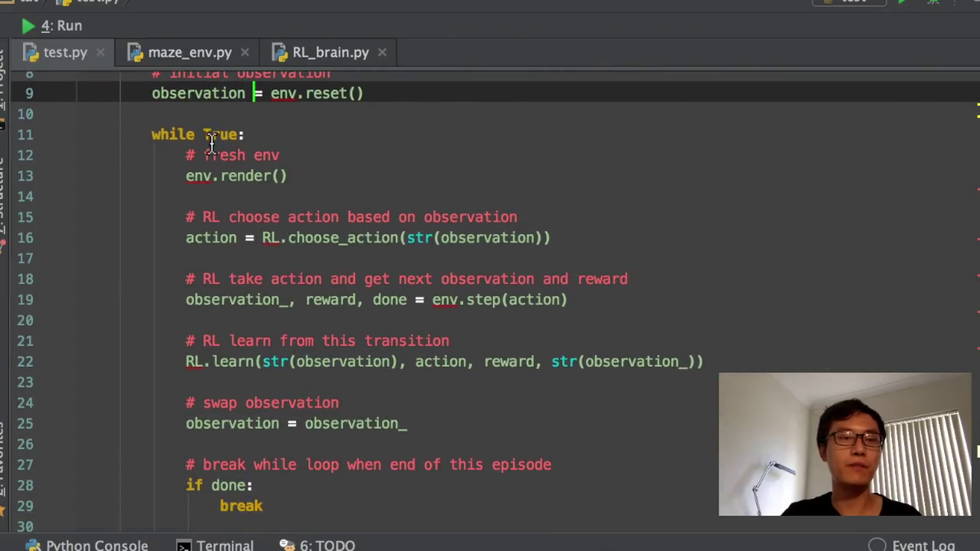980x551 pixels.
Task: Click line number 19 in the gutter
Action: (25, 301)
